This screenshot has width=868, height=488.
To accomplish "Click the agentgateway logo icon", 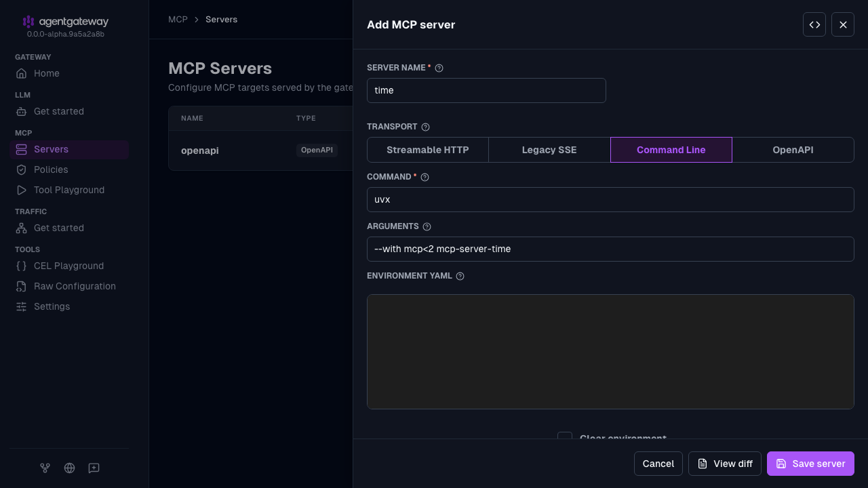I will coord(28,22).
